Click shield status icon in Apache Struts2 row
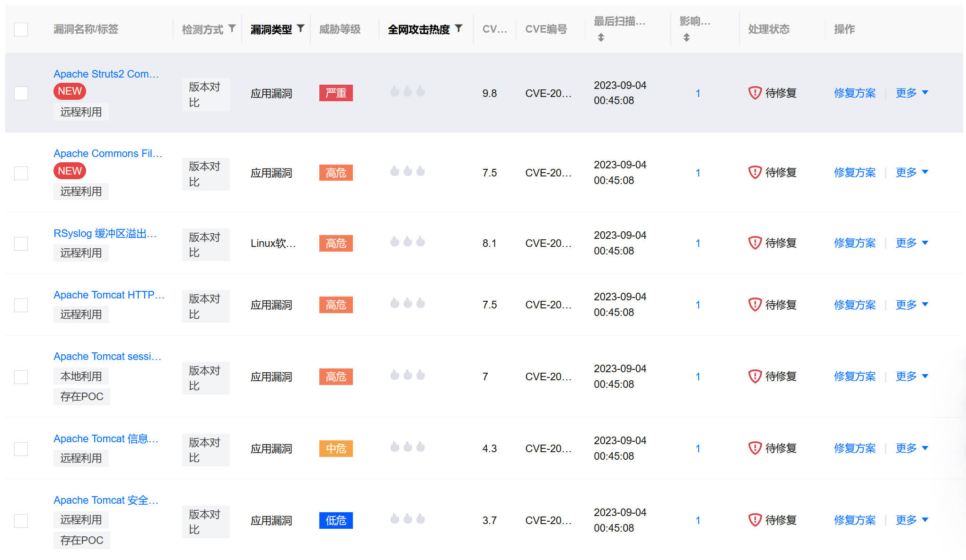Image resolution: width=966 pixels, height=560 pixels. click(755, 93)
